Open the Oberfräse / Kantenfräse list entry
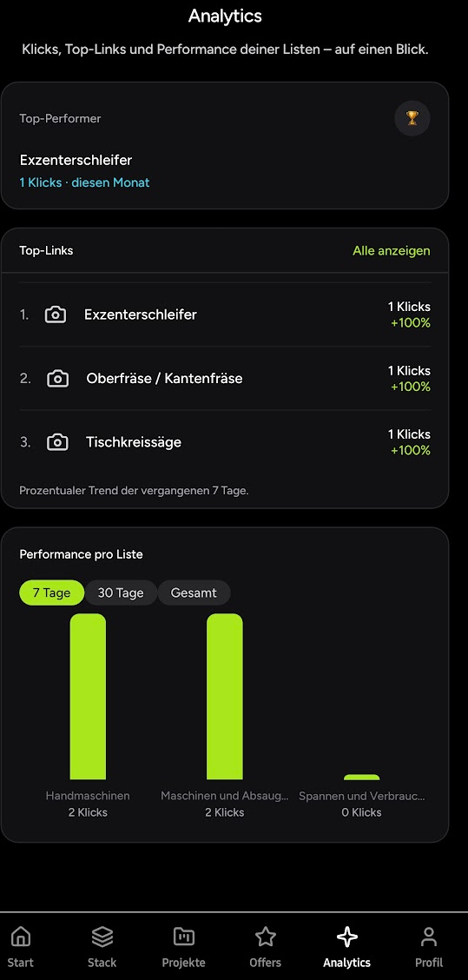468x980 pixels. click(225, 379)
